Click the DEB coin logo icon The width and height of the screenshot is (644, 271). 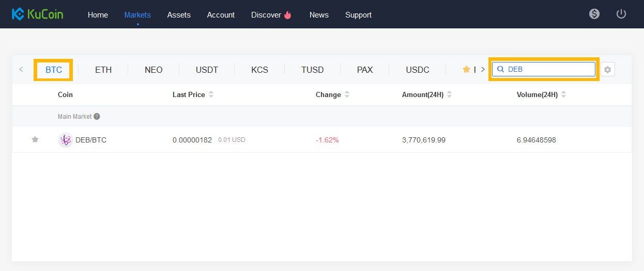[x=65, y=140]
